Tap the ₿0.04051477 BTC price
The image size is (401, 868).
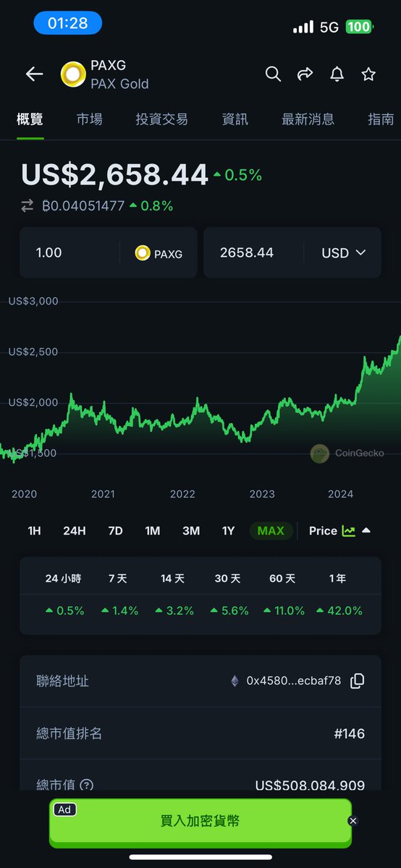click(x=83, y=206)
